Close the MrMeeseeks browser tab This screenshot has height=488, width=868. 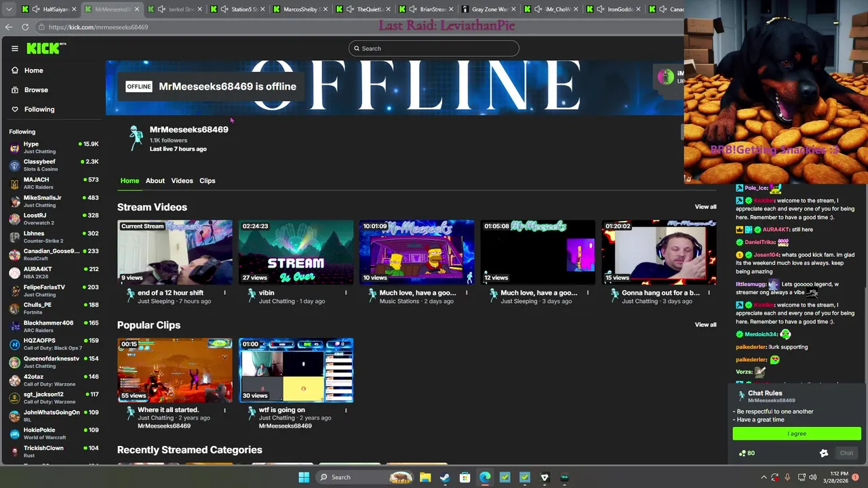click(137, 9)
